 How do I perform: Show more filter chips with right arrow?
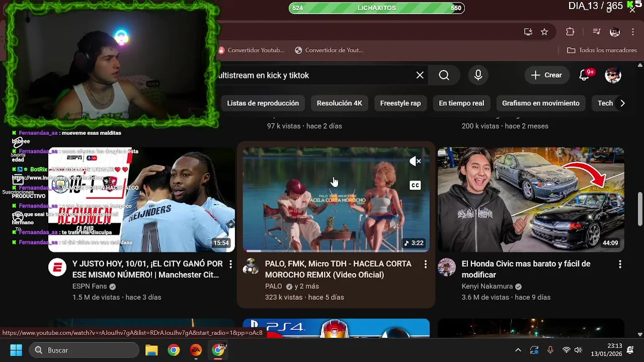[x=622, y=103]
